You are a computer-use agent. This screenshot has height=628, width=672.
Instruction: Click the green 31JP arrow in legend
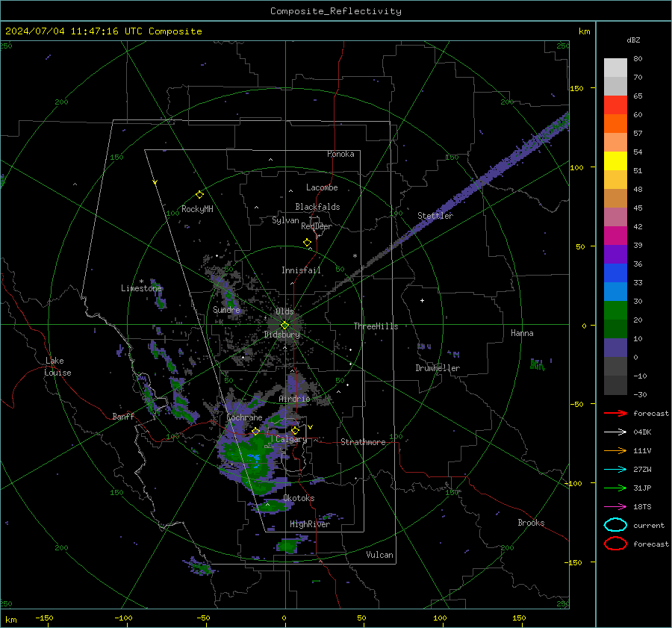[x=615, y=488]
